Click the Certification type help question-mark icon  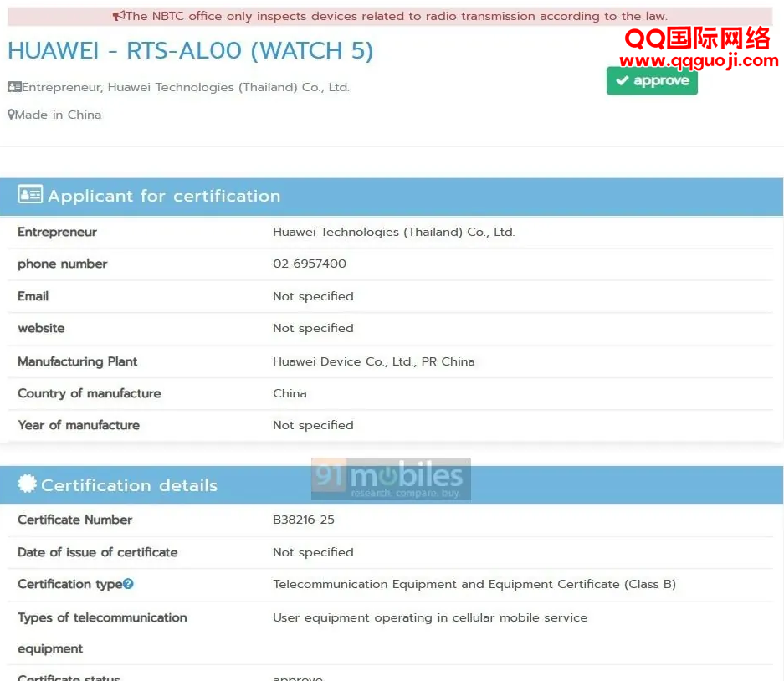(x=128, y=583)
